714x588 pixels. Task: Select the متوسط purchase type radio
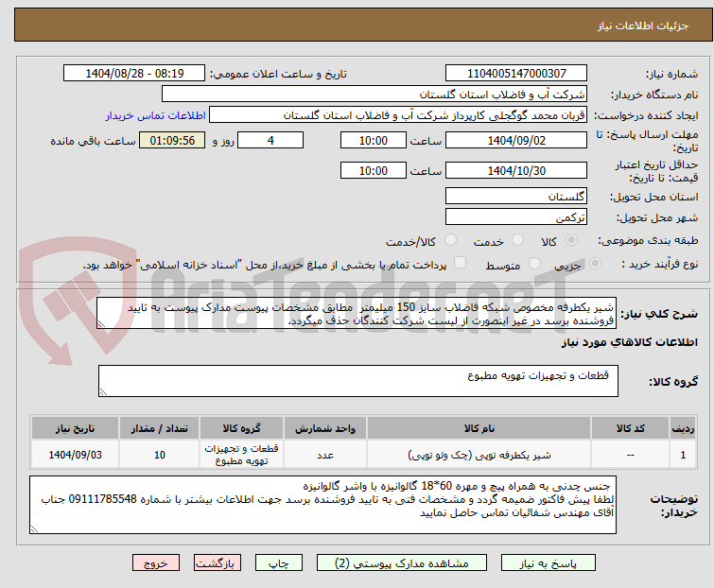(534, 264)
